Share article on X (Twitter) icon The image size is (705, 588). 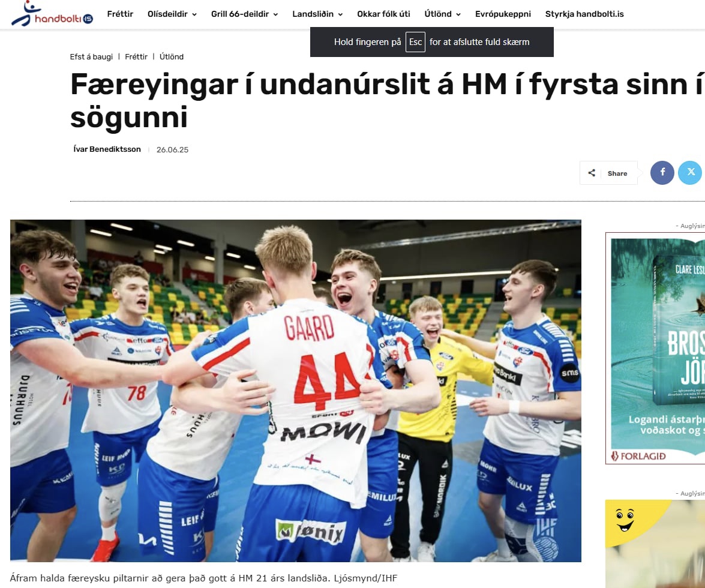690,173
